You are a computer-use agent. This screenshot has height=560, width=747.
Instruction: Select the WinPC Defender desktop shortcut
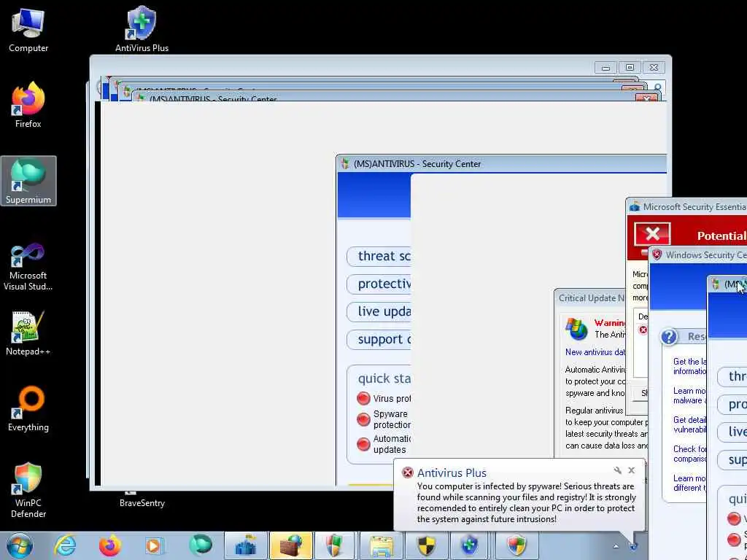click(x=28, y=490)
